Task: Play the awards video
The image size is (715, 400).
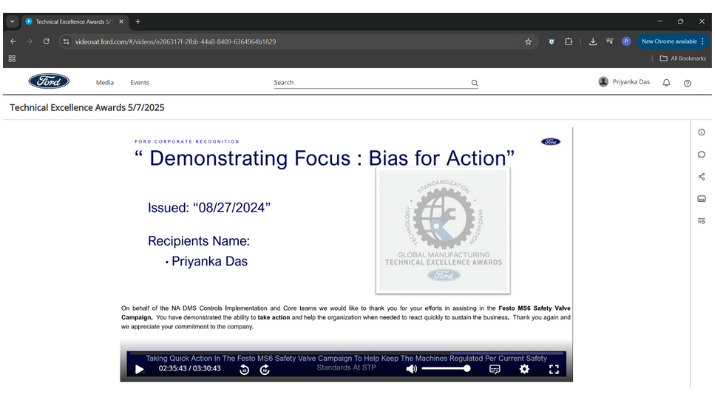Action: (x=139, y=369)
